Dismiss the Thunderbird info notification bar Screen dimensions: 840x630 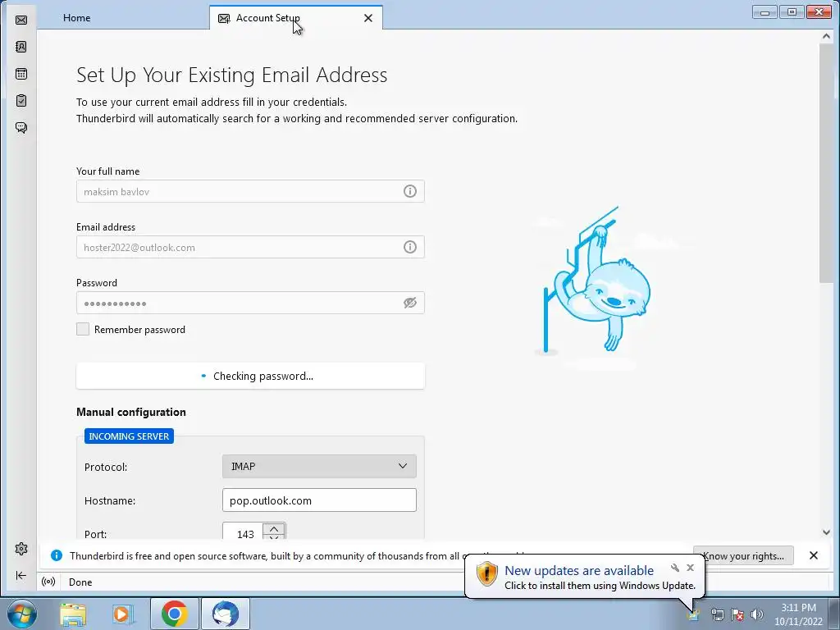point(813,555)
